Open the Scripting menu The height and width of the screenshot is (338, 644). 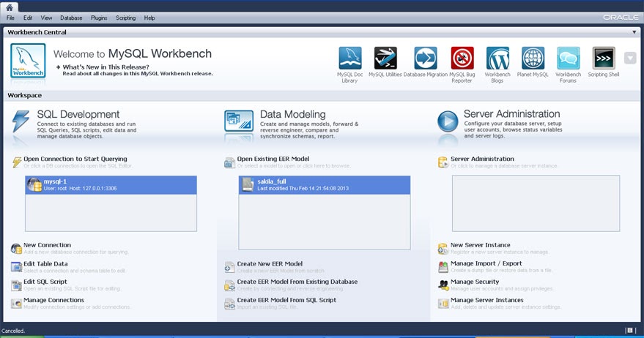pyautogui.click(x=126, y=18)
